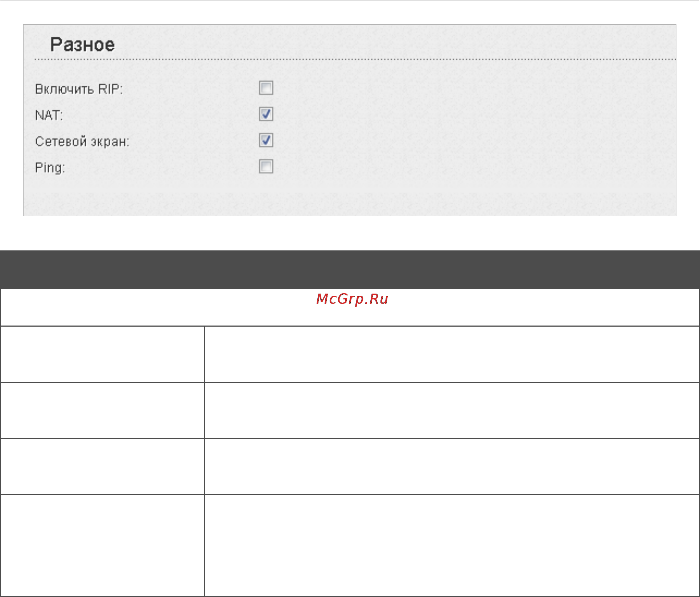Disable the Сетевой экран checkbox

tap(266, 140)
